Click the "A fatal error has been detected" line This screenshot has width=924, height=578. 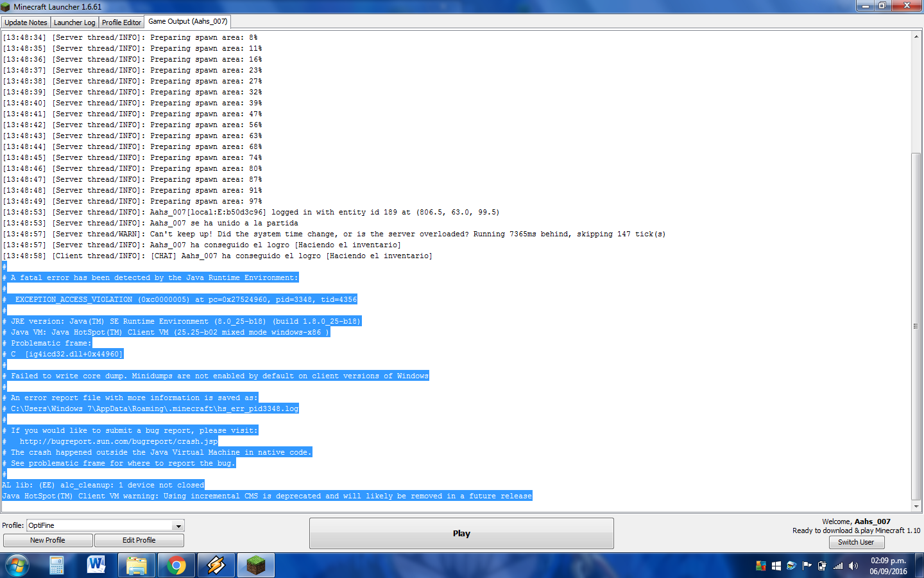(150, 278)
